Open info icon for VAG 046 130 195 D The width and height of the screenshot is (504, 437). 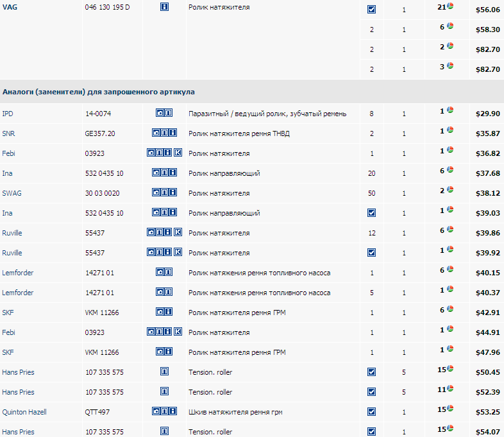pyautogui.click(x=164, y=7)
